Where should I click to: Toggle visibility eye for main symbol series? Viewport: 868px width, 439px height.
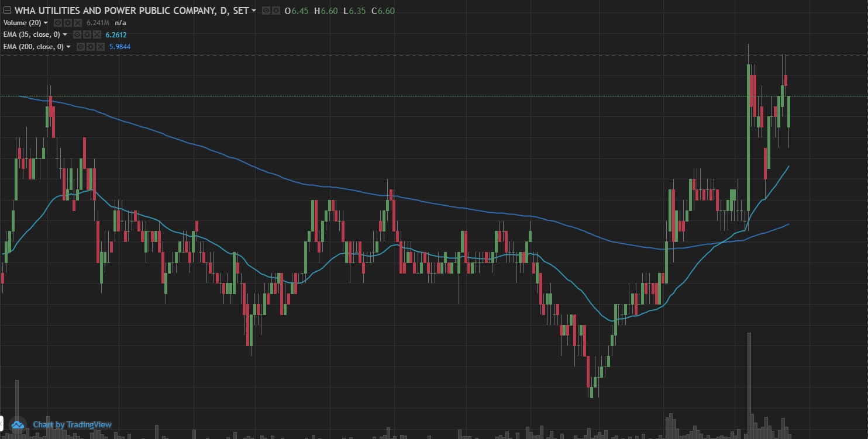[266, 11]
